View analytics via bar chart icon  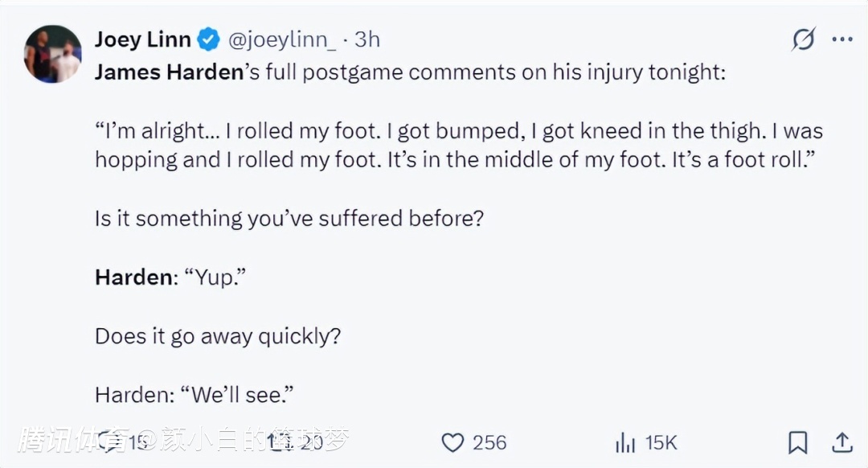pyautogui.click(x=625, y=442)
